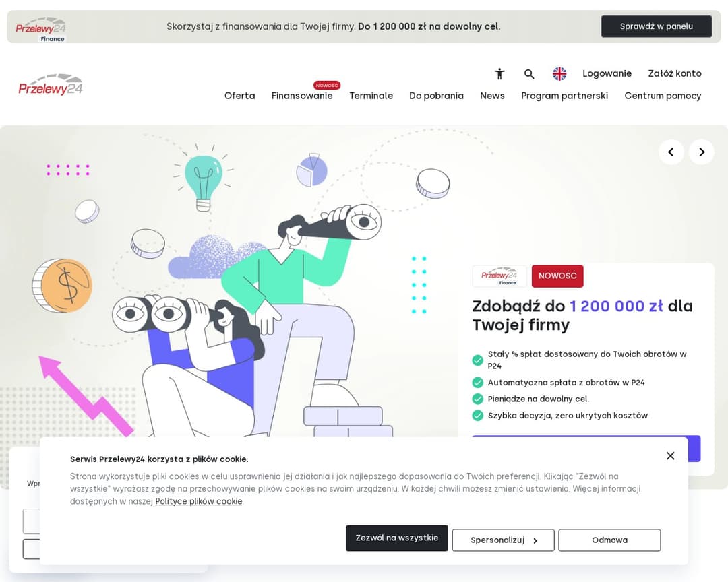Open the accessibility options icon
Viewport: 728px width, 582px height.
pyautogui.click(x=499, y=74)
